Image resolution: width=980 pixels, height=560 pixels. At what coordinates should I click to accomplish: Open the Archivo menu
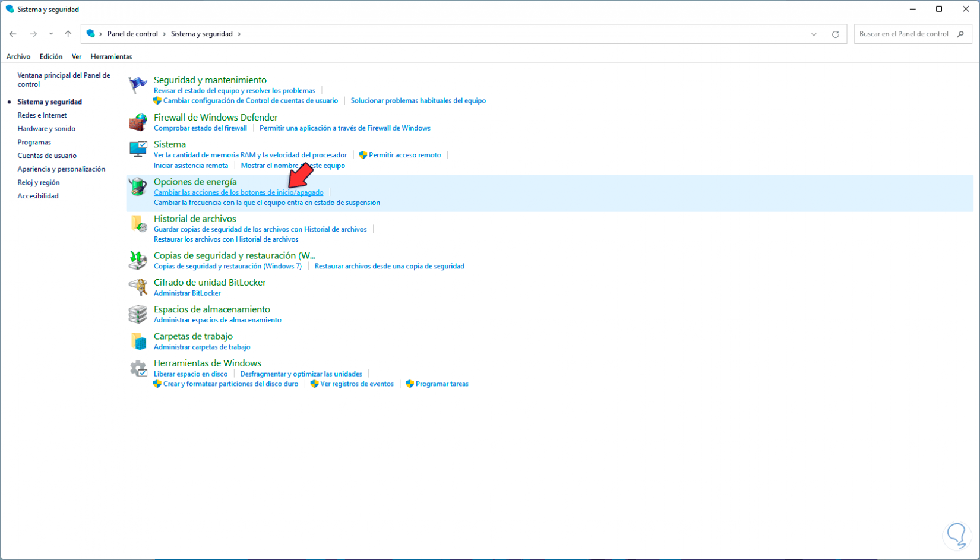click(18, 56)
